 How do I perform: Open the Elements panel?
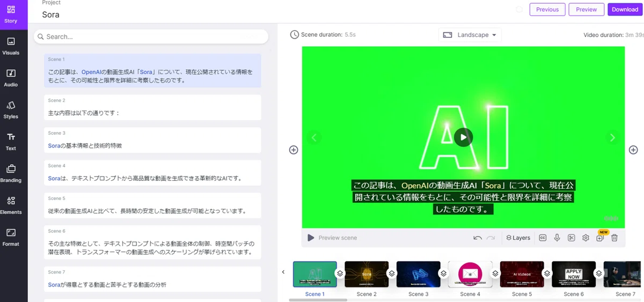click(11, 205)
